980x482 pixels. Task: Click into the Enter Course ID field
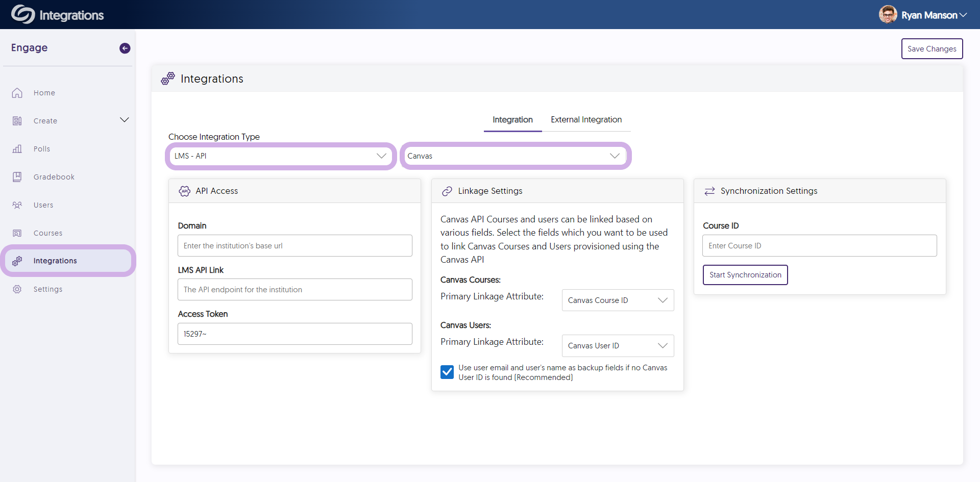(820, 246)
